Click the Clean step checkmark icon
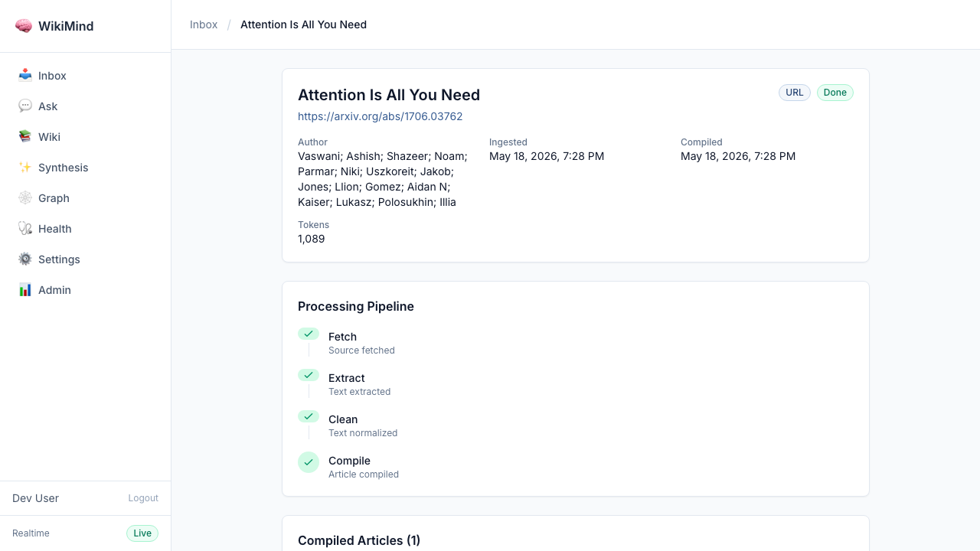Image resolution: width=980 pixels, height=551 pixels. (x=309, y=416)
